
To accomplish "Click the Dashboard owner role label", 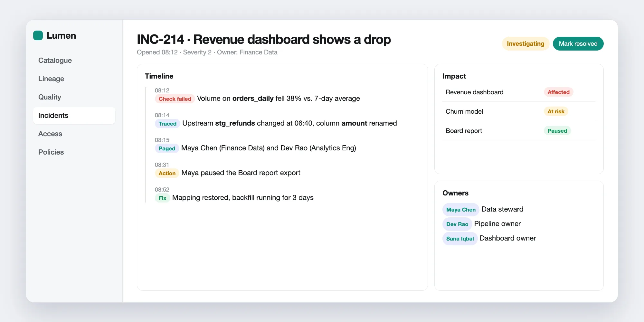I will click(x=508, y=238).
